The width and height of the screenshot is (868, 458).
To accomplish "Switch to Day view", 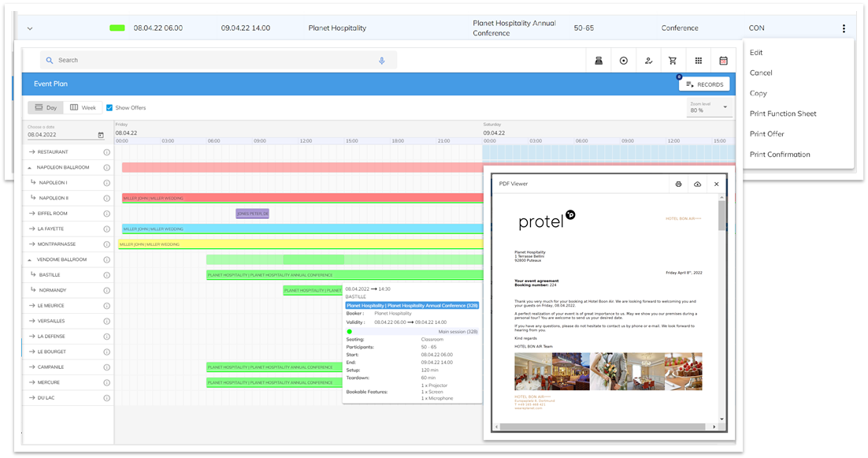I will [x=46, y=107].
